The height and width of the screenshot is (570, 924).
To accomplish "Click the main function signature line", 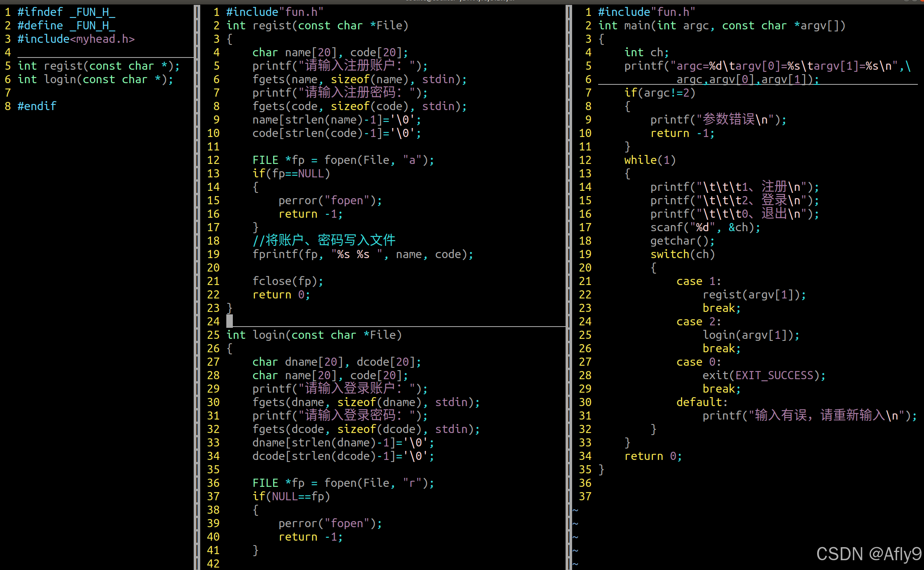I will (x=722, y=26).
